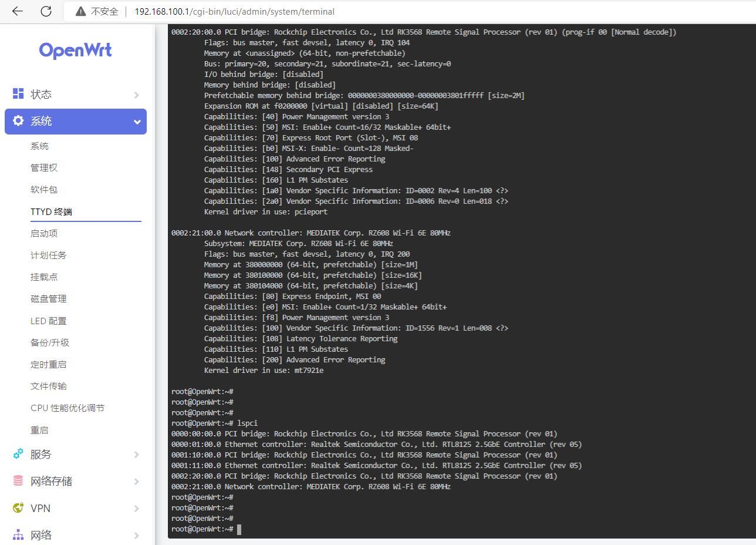The image size is (756, 545).
Task: Click the 'lspci' command line
Action: click(214, 423)
